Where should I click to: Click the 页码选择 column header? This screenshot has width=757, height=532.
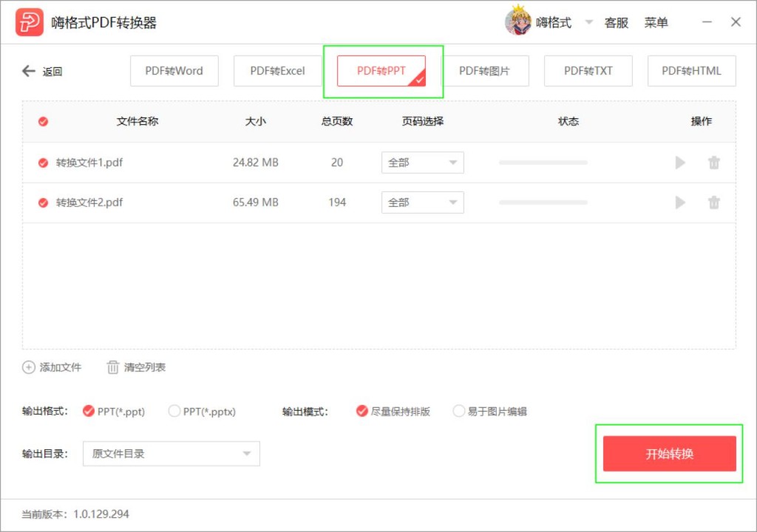(x=422, y=121)
